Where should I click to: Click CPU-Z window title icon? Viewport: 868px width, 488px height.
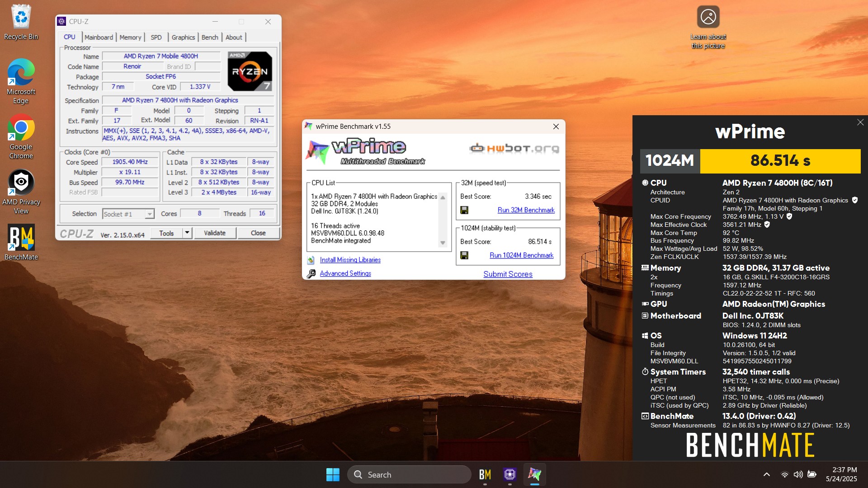pos(62,21)
